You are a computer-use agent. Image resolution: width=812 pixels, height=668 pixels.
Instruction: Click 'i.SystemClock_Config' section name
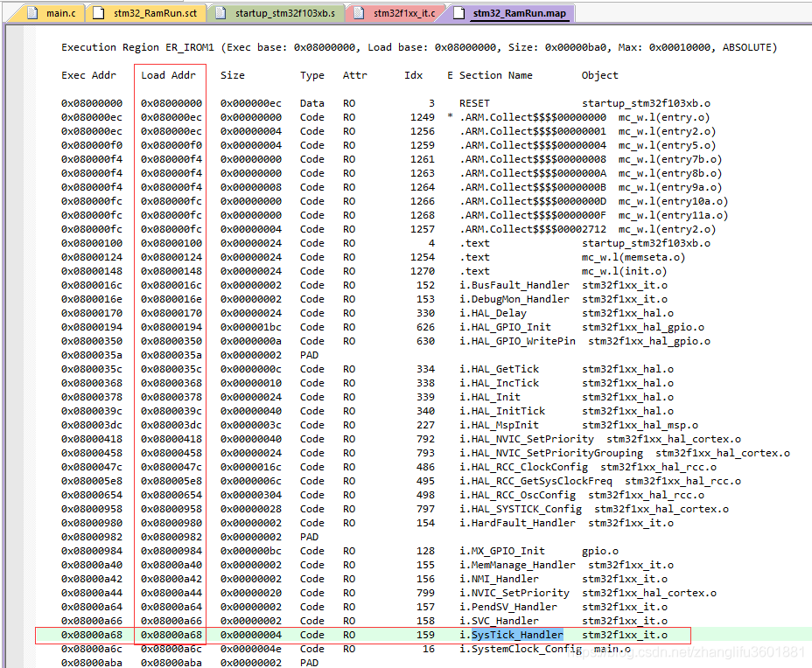pyautogui.click(x=521, y=648)
